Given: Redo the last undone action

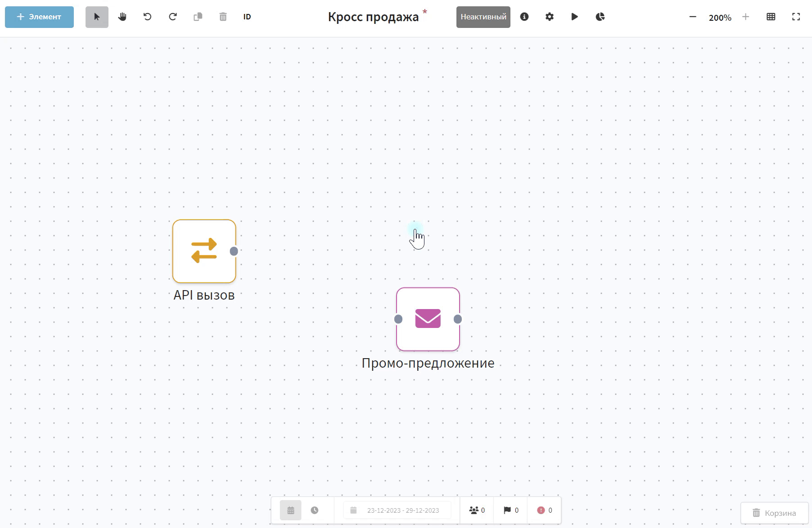Looking at the screenshot, I should coord(172,17).
